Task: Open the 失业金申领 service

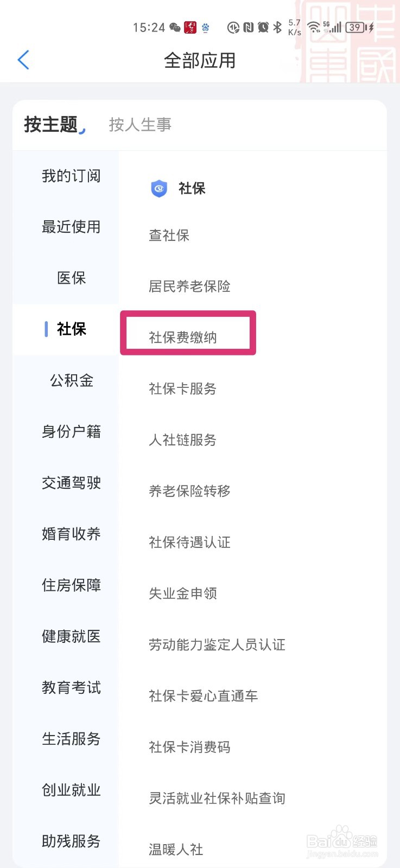Action: [x=183, y=593]
